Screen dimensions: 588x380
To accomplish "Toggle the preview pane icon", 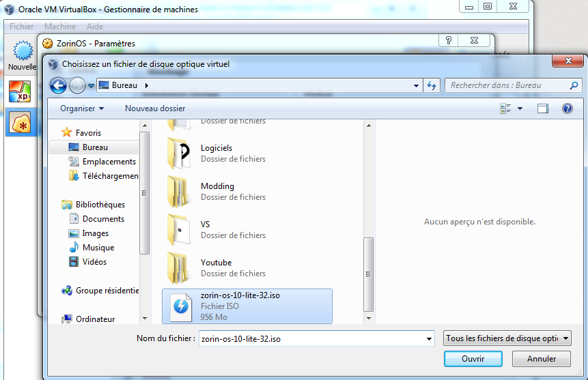I will point(542,108).
